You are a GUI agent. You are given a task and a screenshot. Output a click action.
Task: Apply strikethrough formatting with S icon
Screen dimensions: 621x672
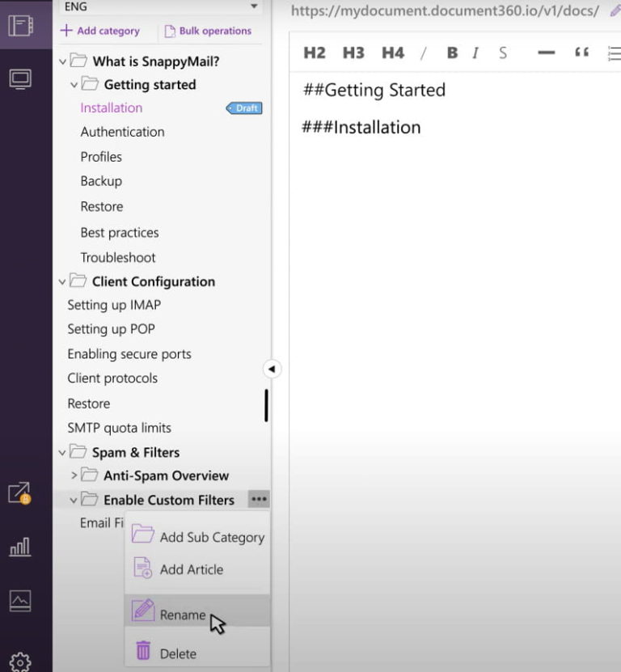click(503, 53)
